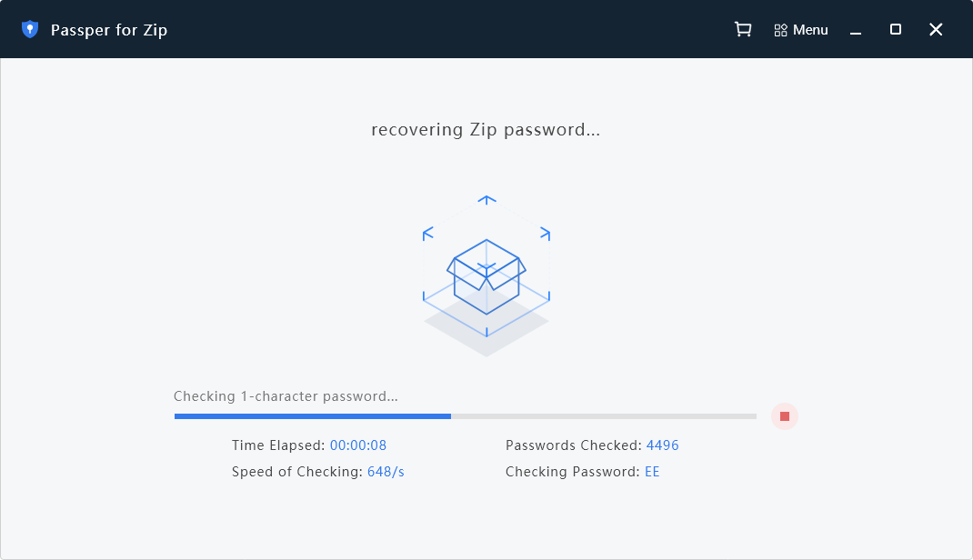Click the current password value EE
The height and width of the screenshot is (560, 973).
point(652,472)
